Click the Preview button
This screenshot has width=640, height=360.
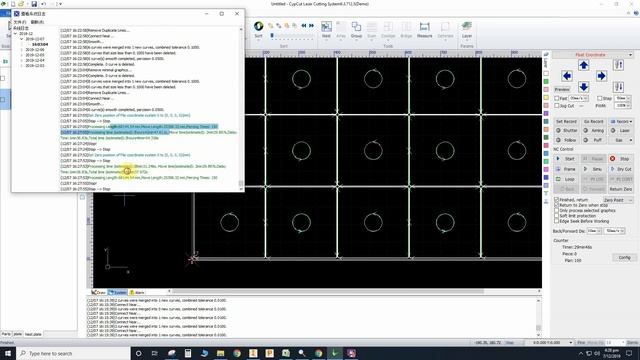(x=562, y=89)
